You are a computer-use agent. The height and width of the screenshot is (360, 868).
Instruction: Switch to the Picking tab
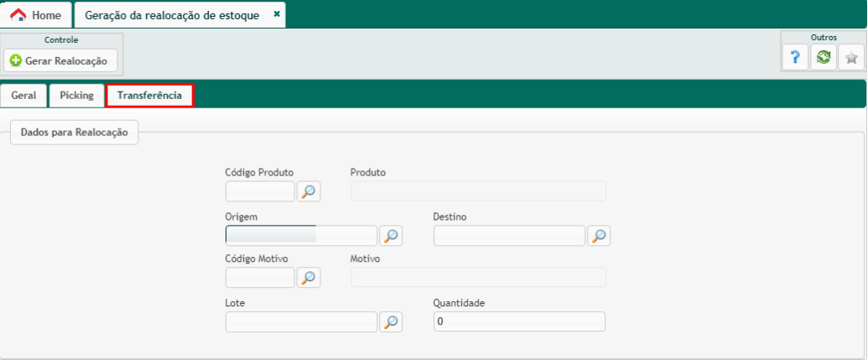(76, 96)
